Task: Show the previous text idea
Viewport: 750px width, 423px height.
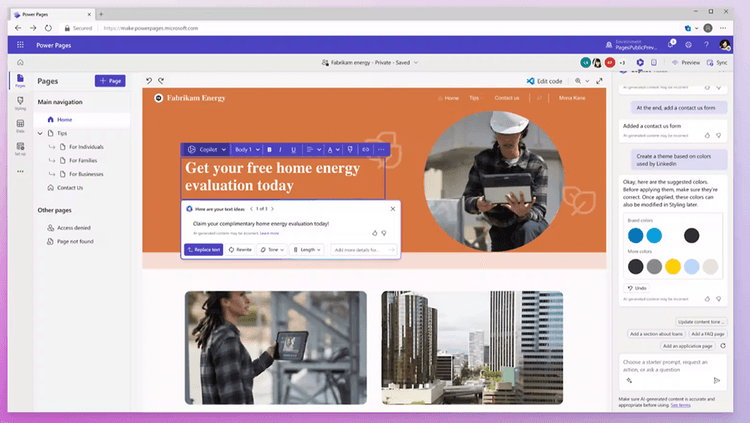Action: pos(252,209)
